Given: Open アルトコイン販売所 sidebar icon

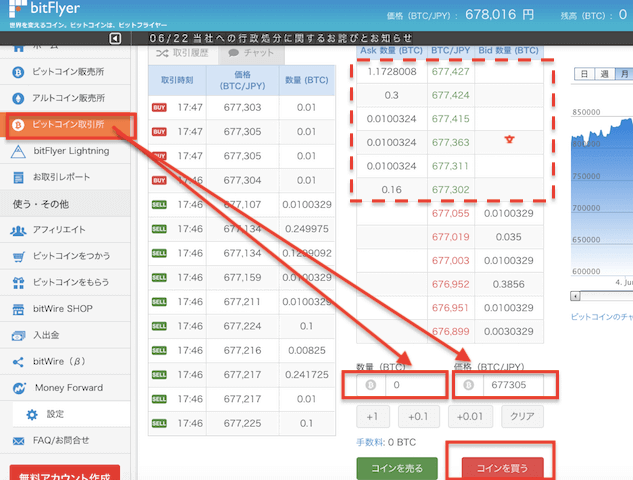Looking at the screenshot, I should click(x=18, y=98).
